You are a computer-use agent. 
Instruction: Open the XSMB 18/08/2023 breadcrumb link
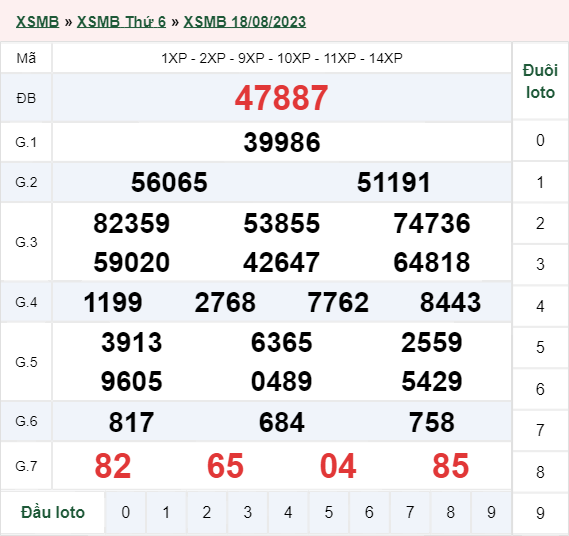245,22
